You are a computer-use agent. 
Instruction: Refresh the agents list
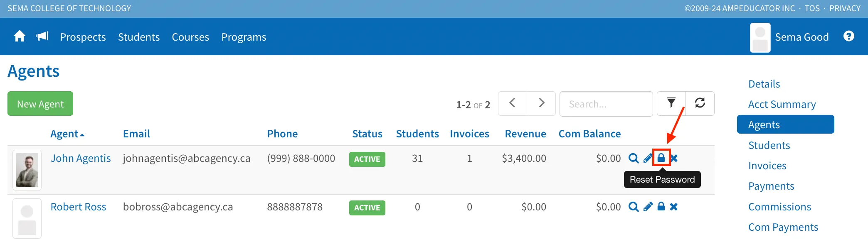click(700, 103)
